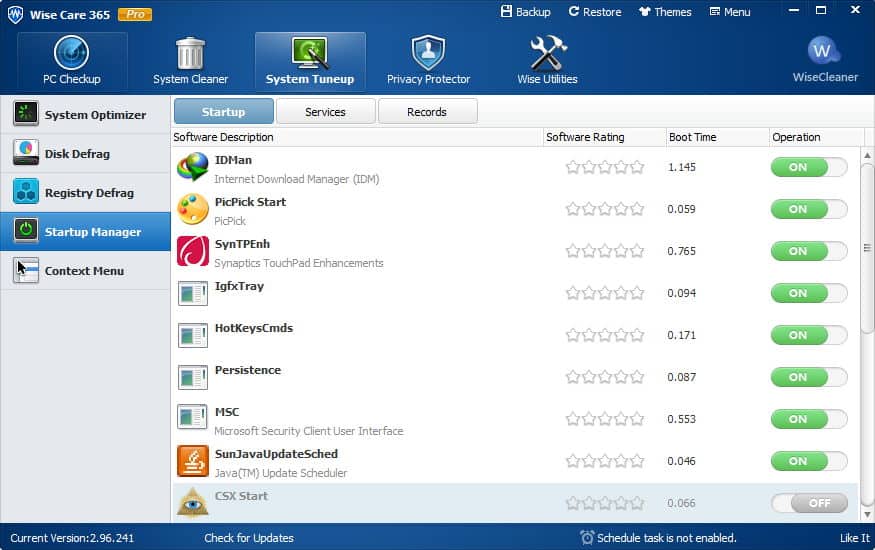Screen dimensions: 875x550
Task: Turn off PicPick Start toggle
Action: pyautogui.click(x=809, y=209)
